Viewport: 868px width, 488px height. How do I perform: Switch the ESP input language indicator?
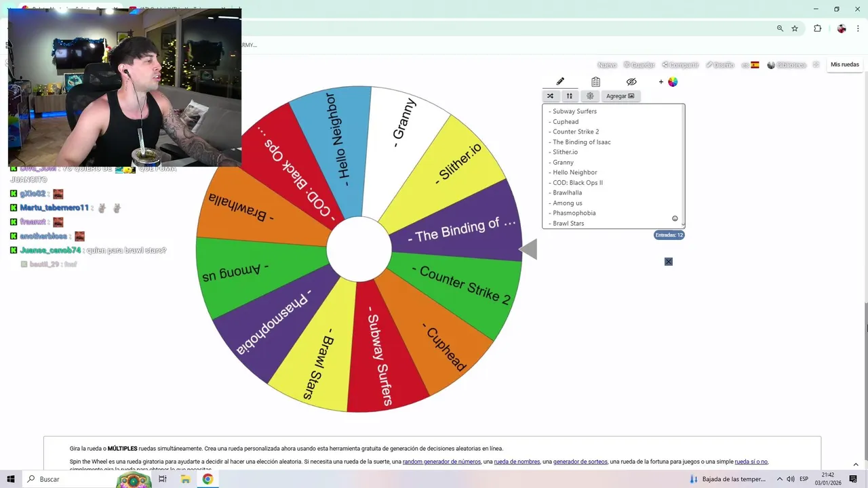804,479
